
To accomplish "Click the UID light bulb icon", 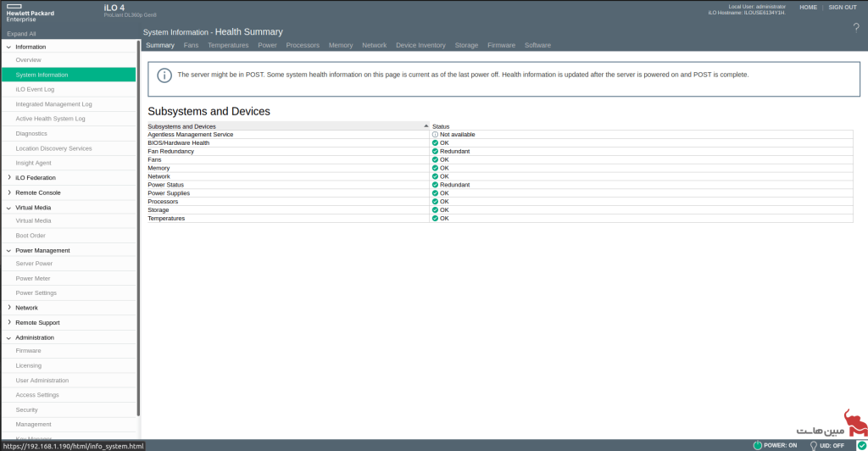I will [x=813, y=445].
